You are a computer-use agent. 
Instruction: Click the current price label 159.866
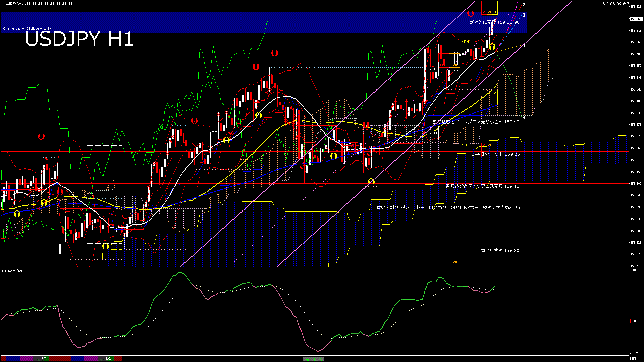click(636, 19)
